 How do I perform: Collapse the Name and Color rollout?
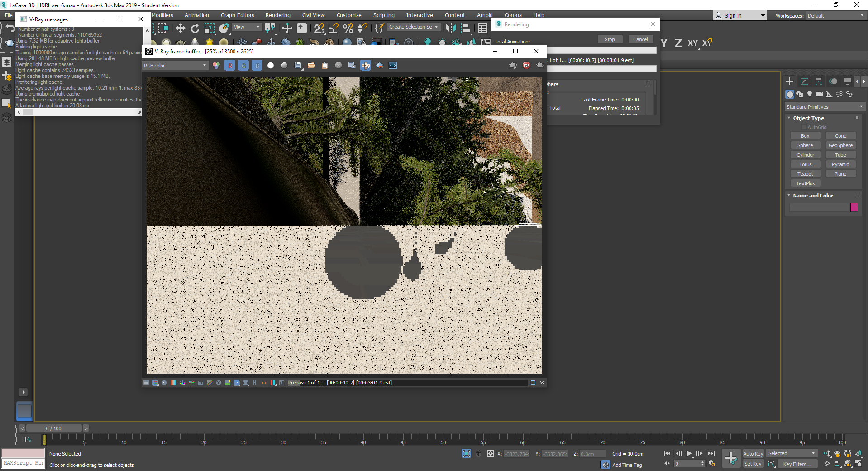click(x=813, y=196)
